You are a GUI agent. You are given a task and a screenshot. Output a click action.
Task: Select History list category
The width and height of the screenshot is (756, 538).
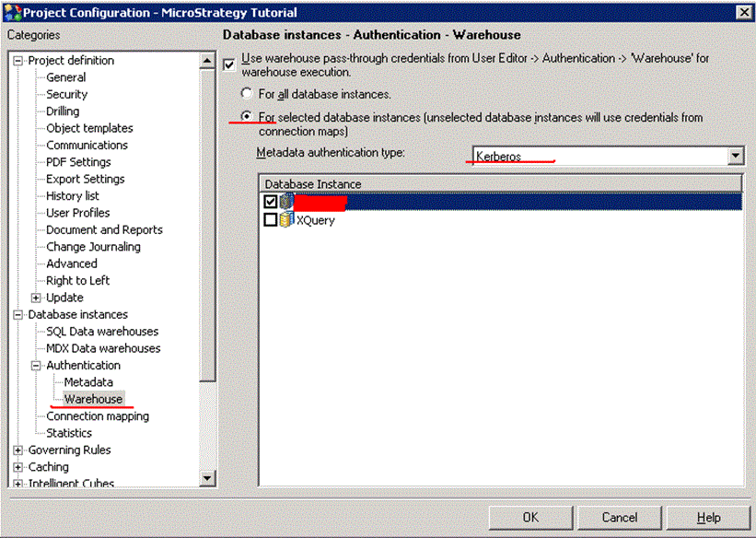click(73, 195)
